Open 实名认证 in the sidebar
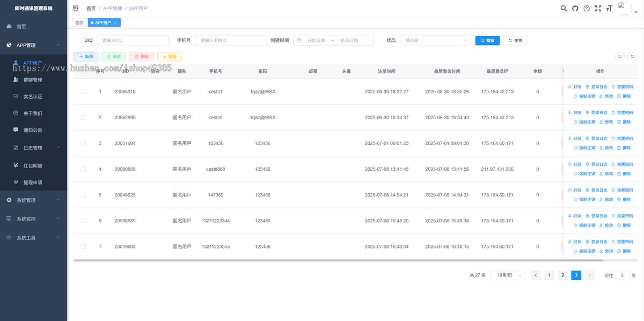644x321 pixels. point(33,97)
